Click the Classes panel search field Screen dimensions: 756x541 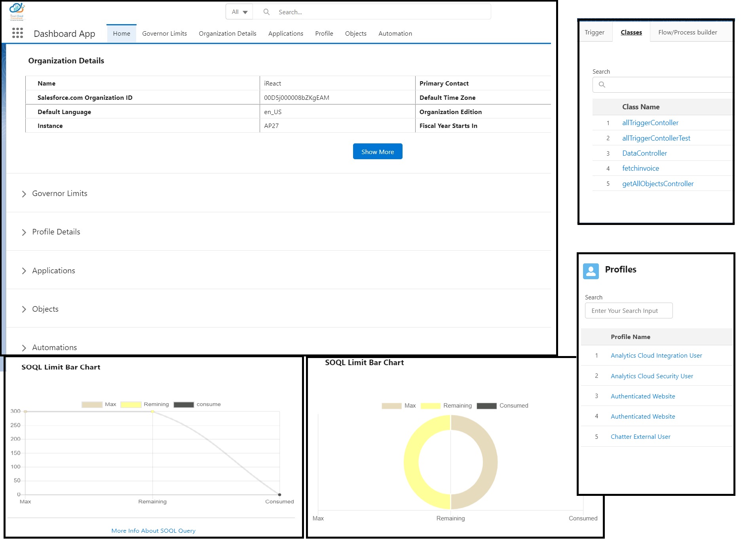pyautogui.click(x=662, y=84)
